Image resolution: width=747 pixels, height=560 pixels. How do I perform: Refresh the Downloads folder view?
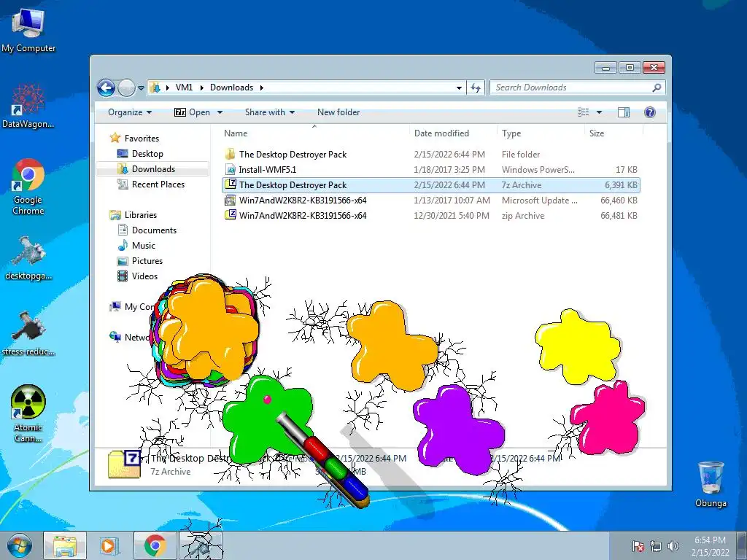click(x=476, y=87)
